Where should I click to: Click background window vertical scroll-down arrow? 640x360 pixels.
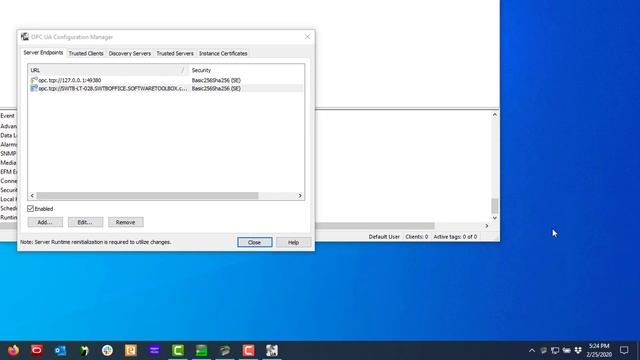(x=495, y=218)
